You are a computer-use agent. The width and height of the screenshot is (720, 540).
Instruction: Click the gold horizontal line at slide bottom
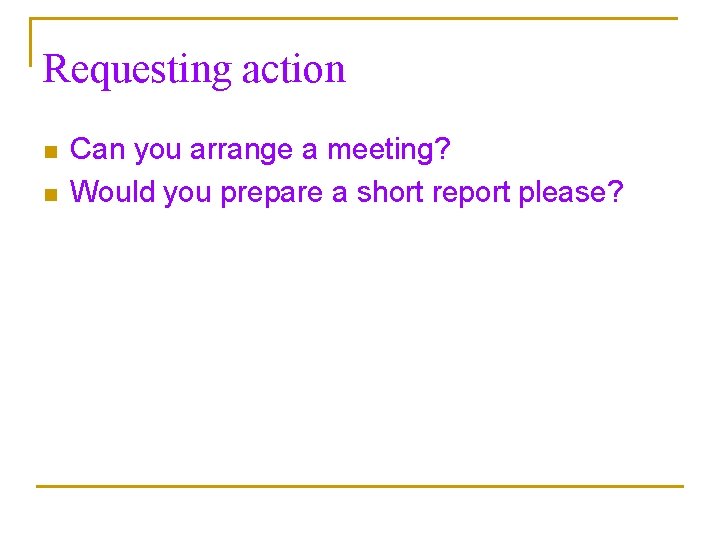coord(360,486)
